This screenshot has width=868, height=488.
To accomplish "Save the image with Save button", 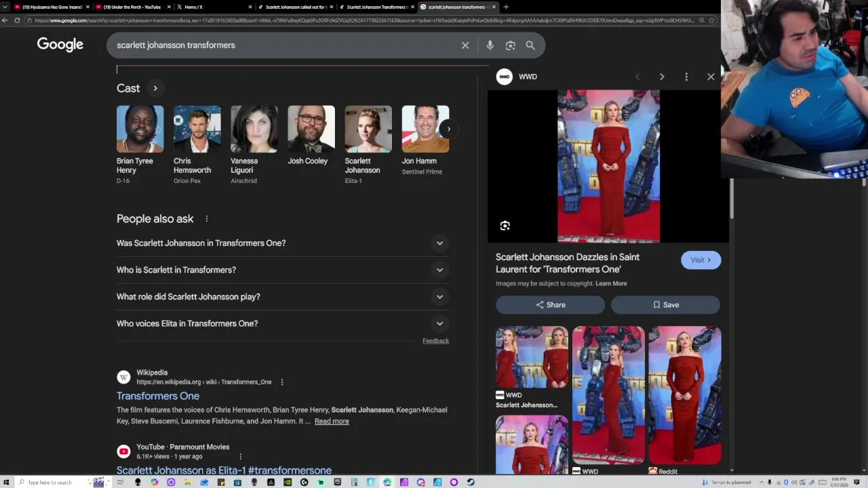I will [x=665, y=305].
